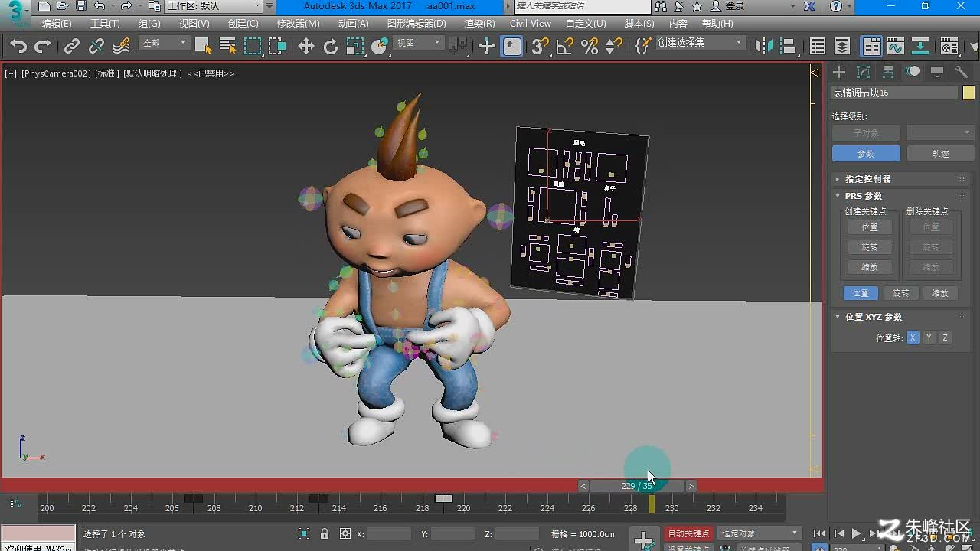The width and height of the screenshot is (980, 551).
Task: Open the Civil View menu
Action: click(530, 24)
